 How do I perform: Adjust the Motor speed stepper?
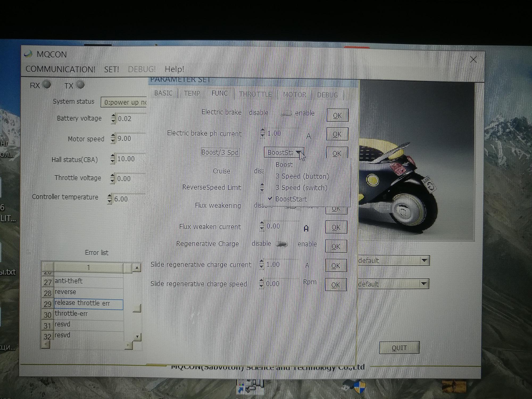113,138
